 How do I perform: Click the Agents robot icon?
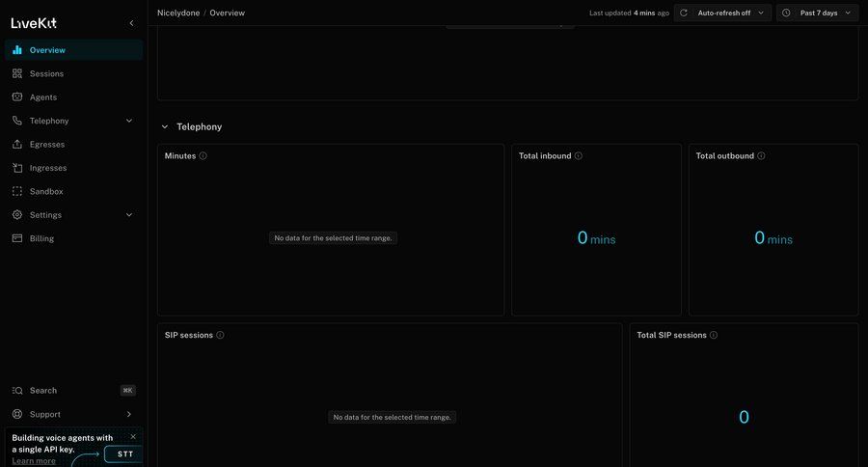coord(17,96)
